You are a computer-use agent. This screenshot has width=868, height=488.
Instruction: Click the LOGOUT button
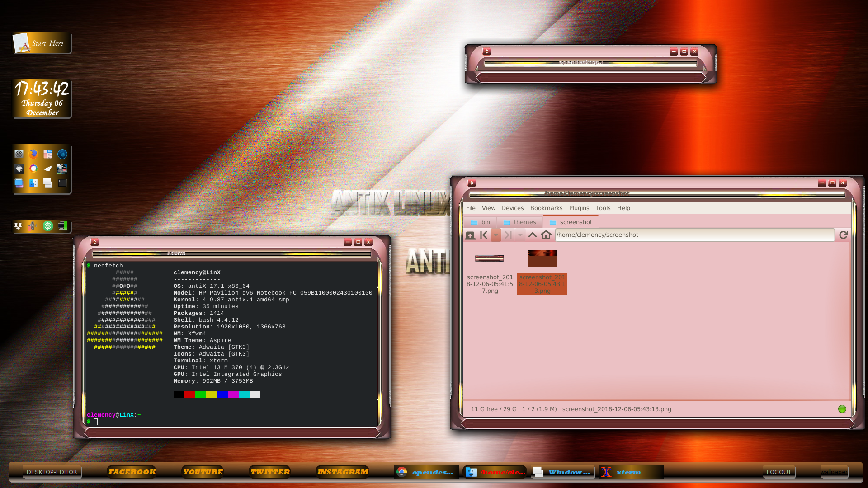779,472
